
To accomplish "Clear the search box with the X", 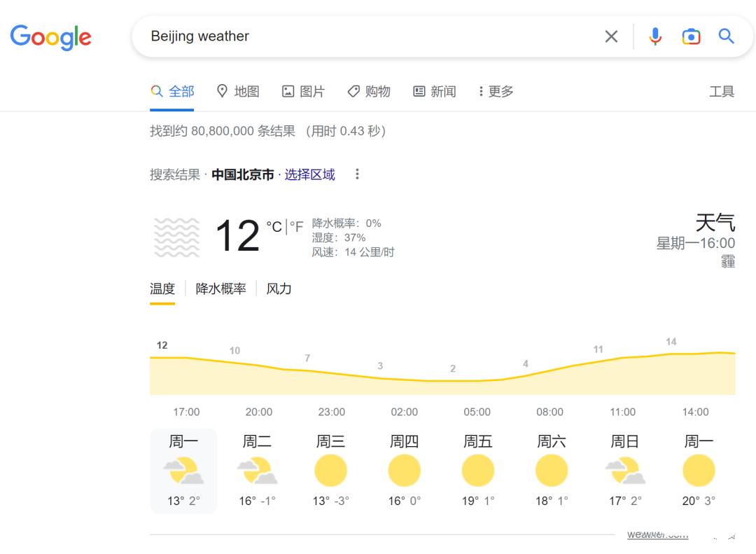I will coord(610,36).
